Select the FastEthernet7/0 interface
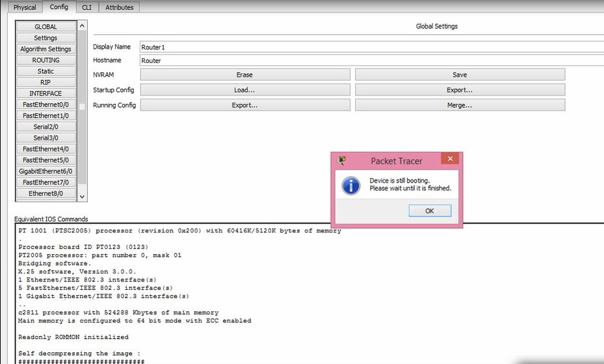 (x=46, y=183)
